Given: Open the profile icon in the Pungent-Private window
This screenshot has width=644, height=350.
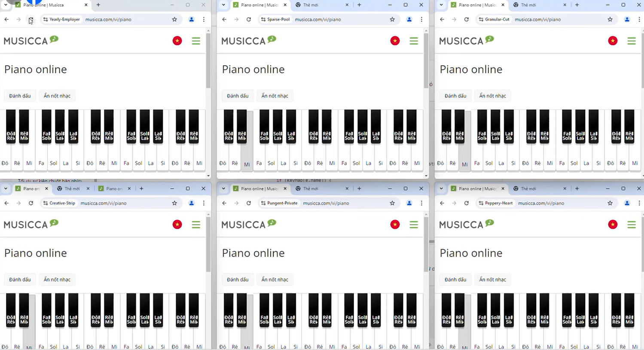Looking at the screenshot, I should 409,203.
